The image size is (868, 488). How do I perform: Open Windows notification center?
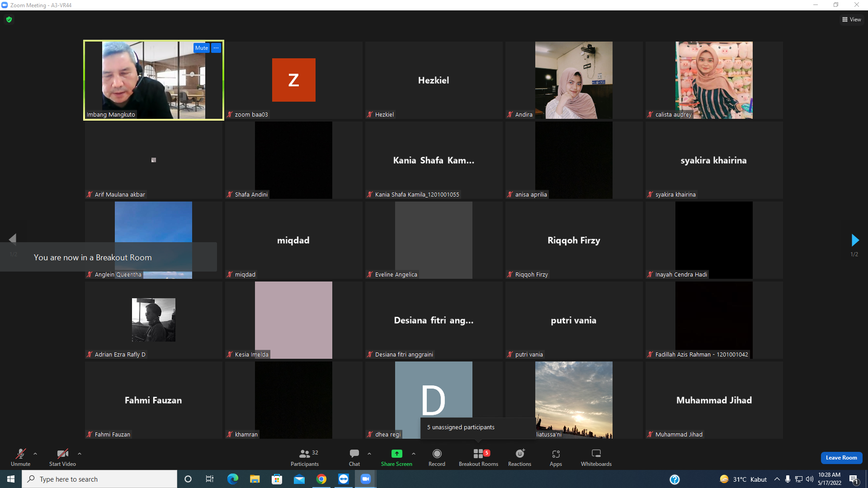854,479
